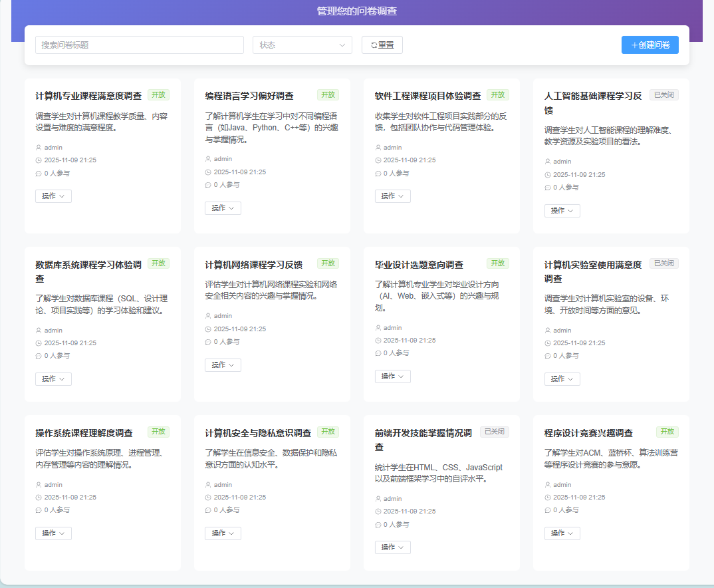Click the 开放 tag on 计算机网络课程学习反馈
The width and height of the screenshot is (714, 588).
328,263
